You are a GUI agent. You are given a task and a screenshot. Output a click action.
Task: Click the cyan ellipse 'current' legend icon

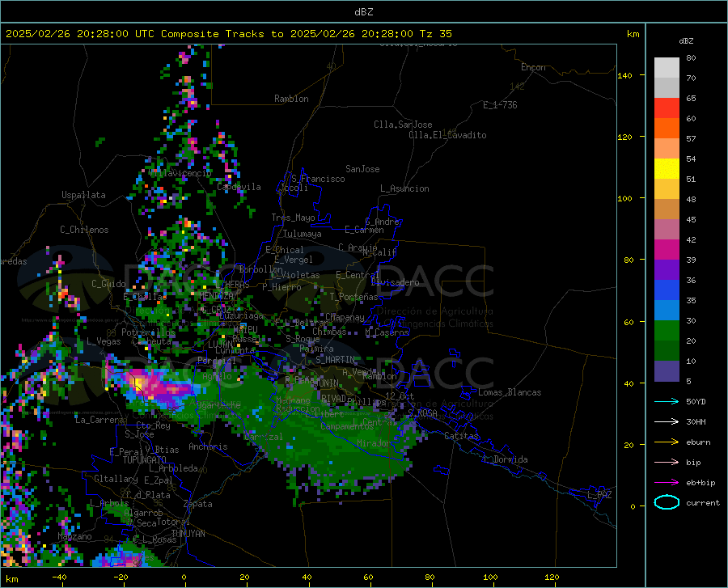[x=667, y=502]
